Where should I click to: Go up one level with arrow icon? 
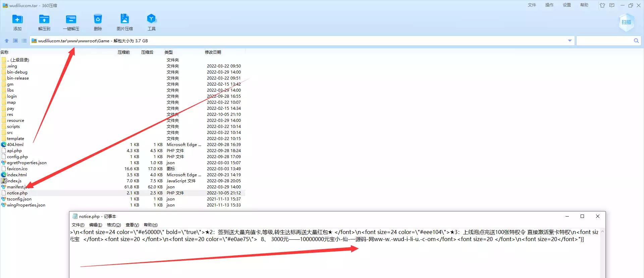coord(7,41)
